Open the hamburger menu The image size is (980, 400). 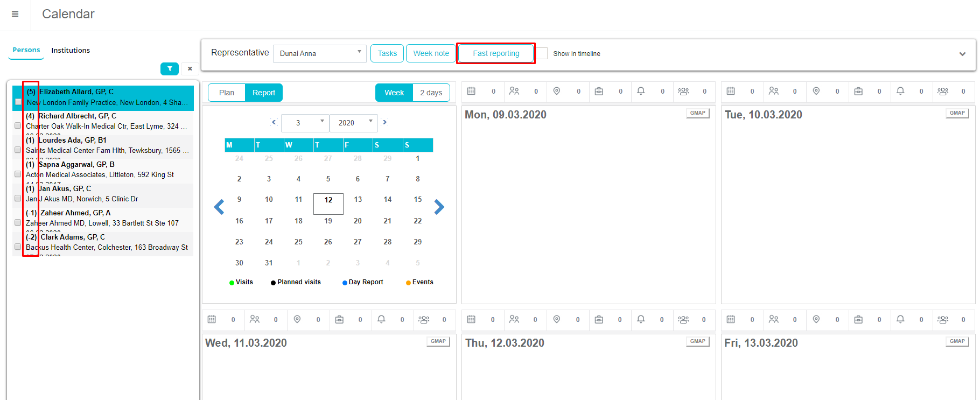(15, 14)
